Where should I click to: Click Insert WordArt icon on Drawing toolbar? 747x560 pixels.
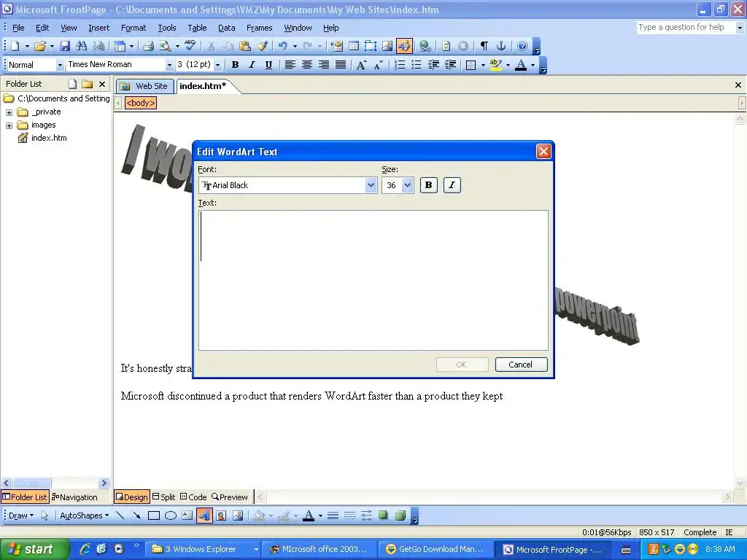click(x=204, y=516)
